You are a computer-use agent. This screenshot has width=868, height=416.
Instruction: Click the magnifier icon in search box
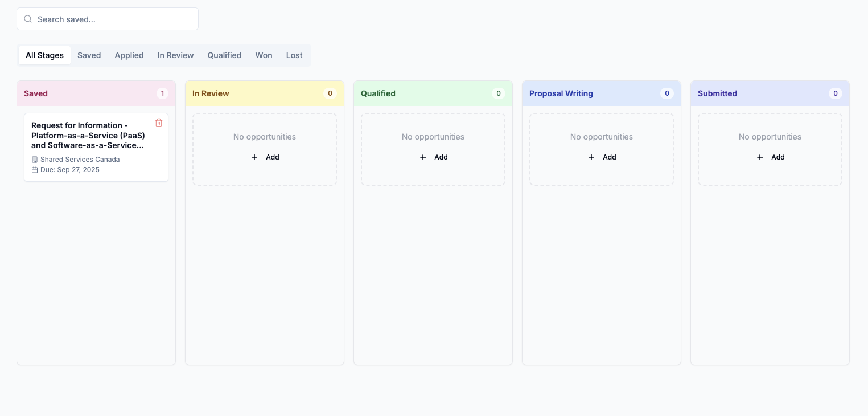pyautogui.click(x=28, y=19)
